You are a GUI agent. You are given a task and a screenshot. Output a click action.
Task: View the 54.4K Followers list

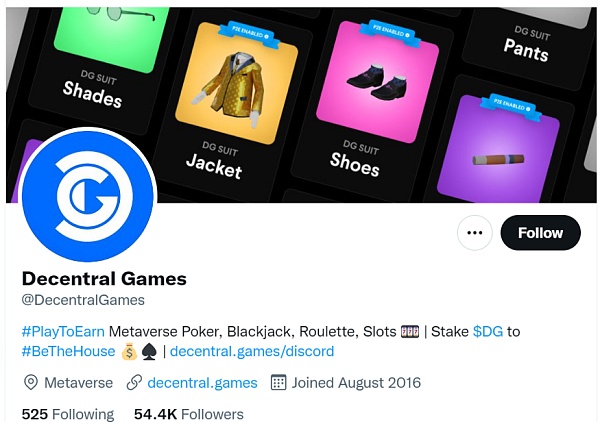(189, 414)
